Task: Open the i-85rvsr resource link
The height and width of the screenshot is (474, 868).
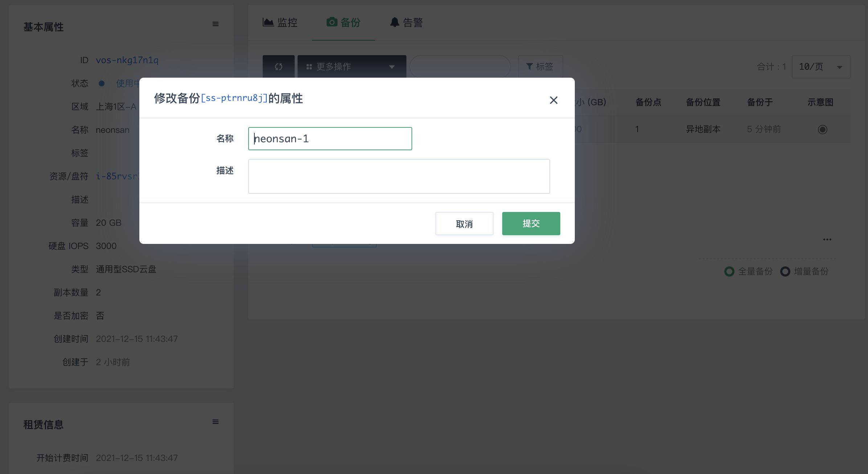Action: pos(117,176)
